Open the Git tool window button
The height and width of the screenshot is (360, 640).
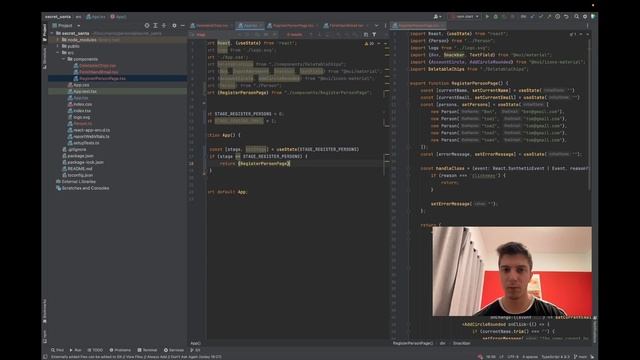coord(195,350)
